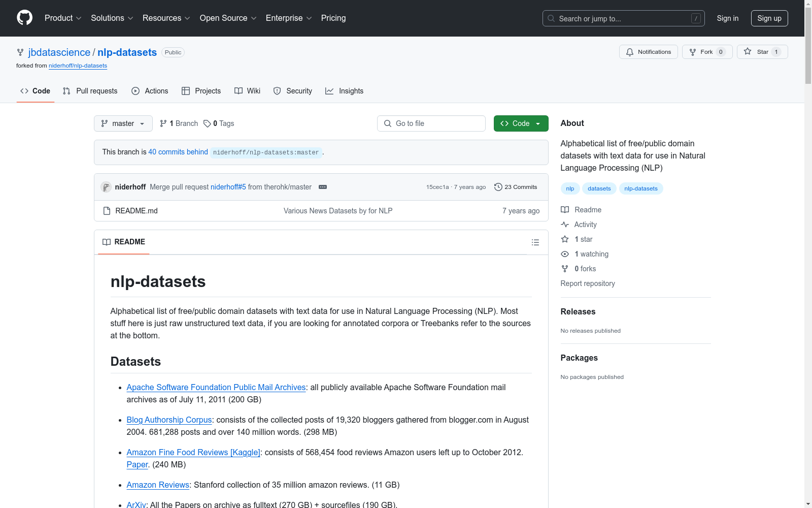This screenshot has width=812, height=508.
Task: Click Report repository
Action: click(588, 283)
